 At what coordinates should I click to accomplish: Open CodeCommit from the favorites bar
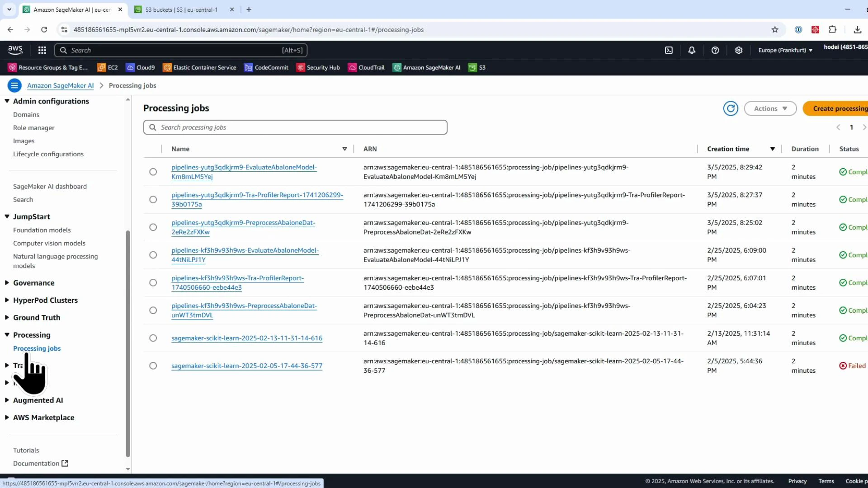coord(266,67)
